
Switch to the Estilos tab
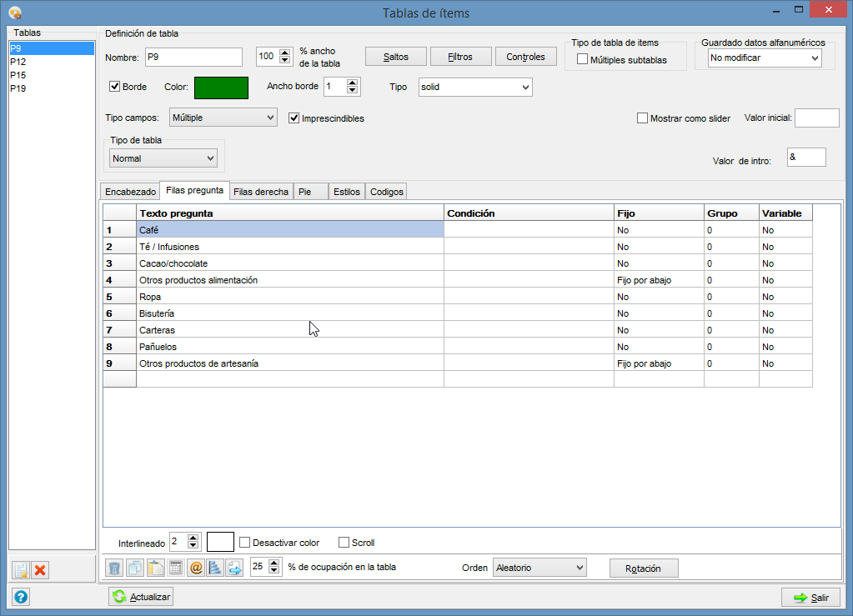pyautogui.click(x=347, y=192)
